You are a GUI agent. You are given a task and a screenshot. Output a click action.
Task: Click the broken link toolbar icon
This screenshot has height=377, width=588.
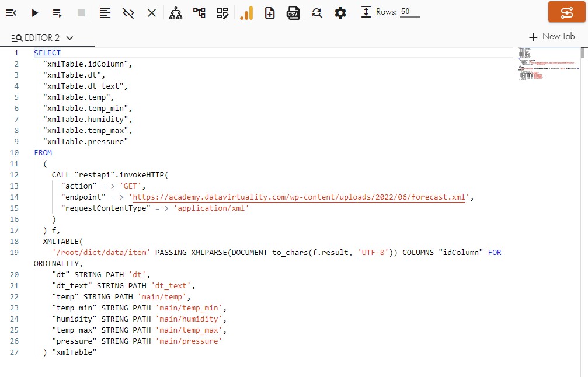(x=128, y=13)
